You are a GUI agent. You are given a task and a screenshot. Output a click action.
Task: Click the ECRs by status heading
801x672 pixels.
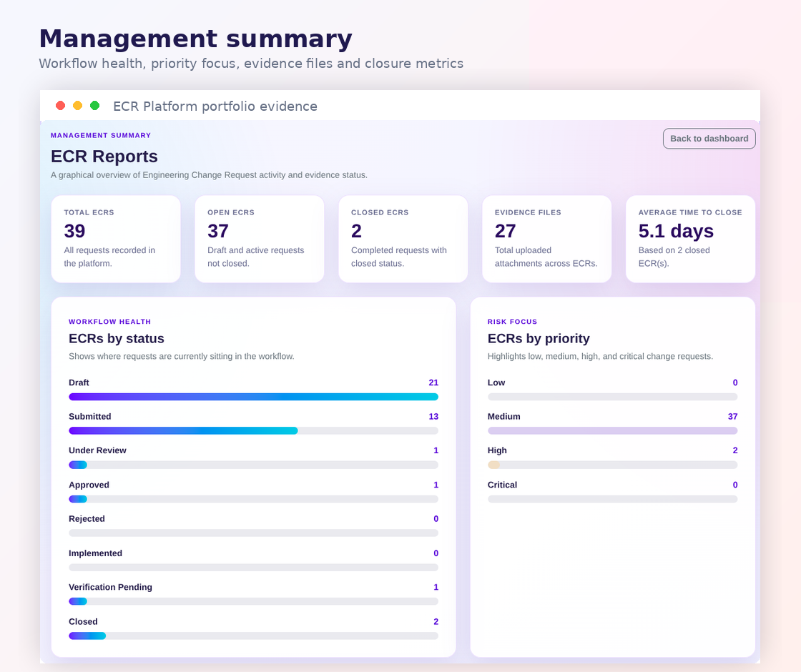(117, 339)
